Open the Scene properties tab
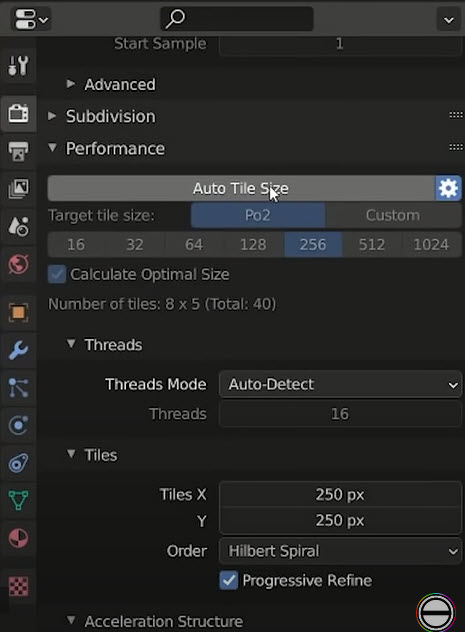Viewport: 465px width, 632px height. [18, 226]
